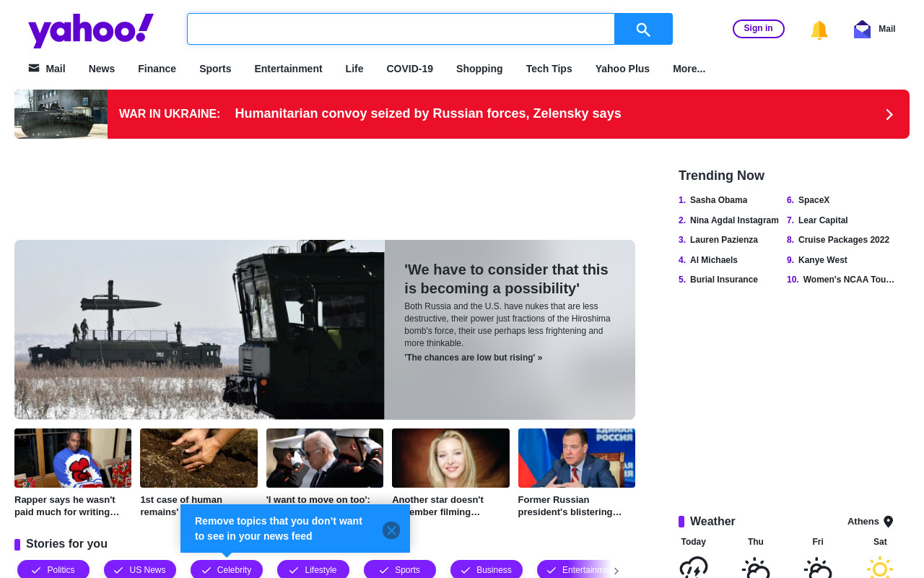The height and width of the screenshot is (578, 924).
Task: Open the Finance navigation item
Action: pyautogui.click(x=157, y=69)
